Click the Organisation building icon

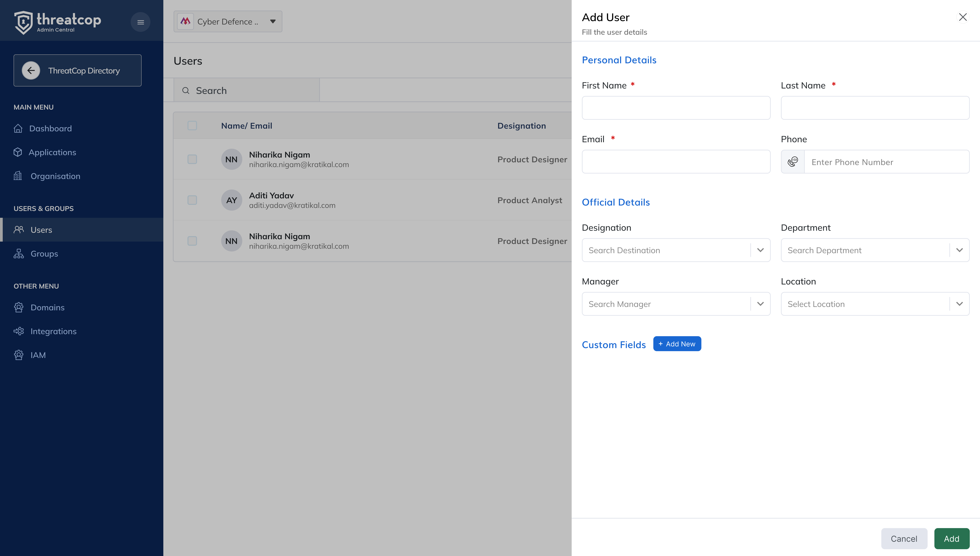18,176
